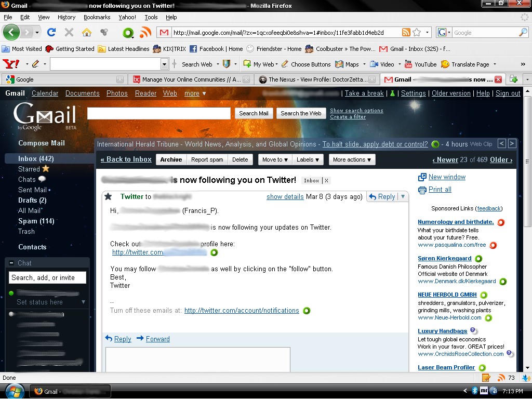Open the Move to dropdown
532x399 pixels.
[x=275, y=159]
